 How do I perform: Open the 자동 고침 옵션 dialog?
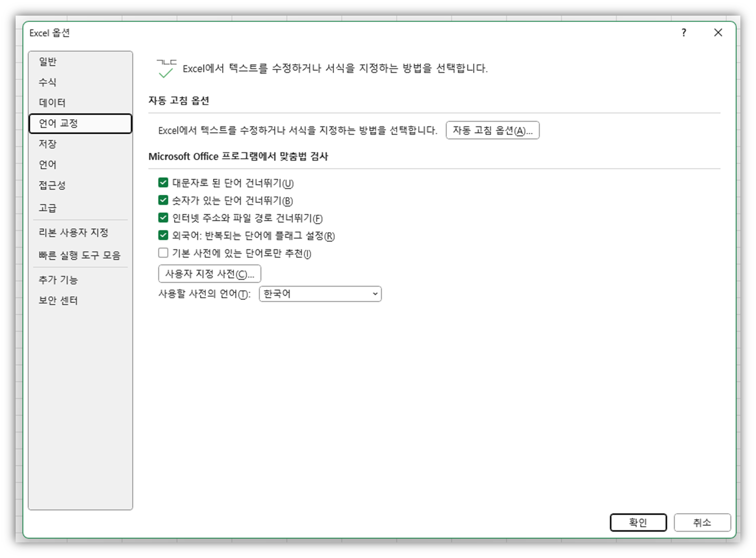(493, 130)
